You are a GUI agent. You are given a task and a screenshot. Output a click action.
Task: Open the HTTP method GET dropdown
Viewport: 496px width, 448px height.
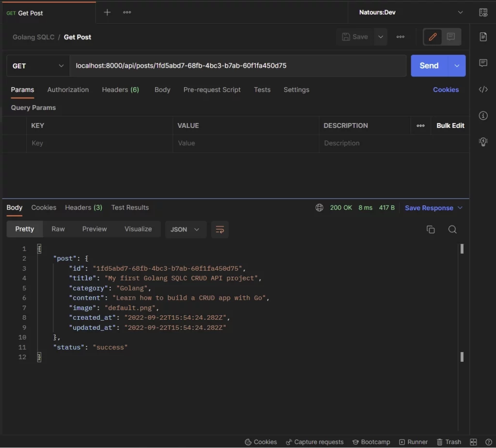[38, 66]
